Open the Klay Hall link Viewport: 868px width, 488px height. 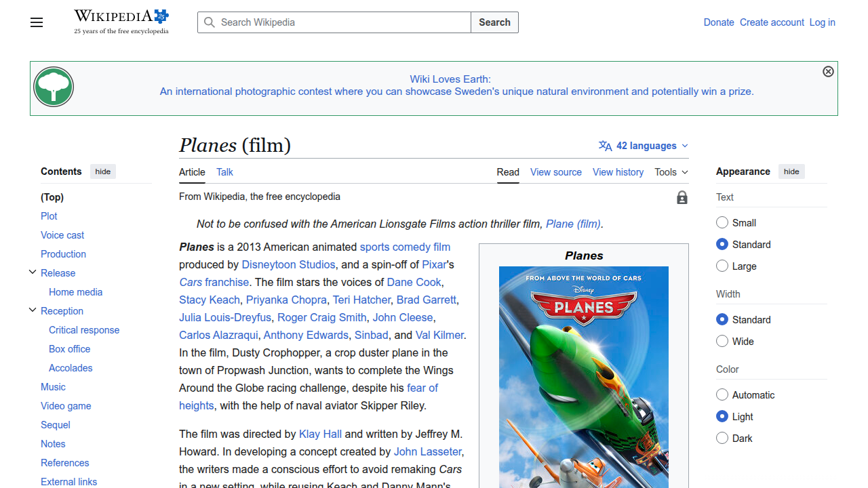point(320,434)
